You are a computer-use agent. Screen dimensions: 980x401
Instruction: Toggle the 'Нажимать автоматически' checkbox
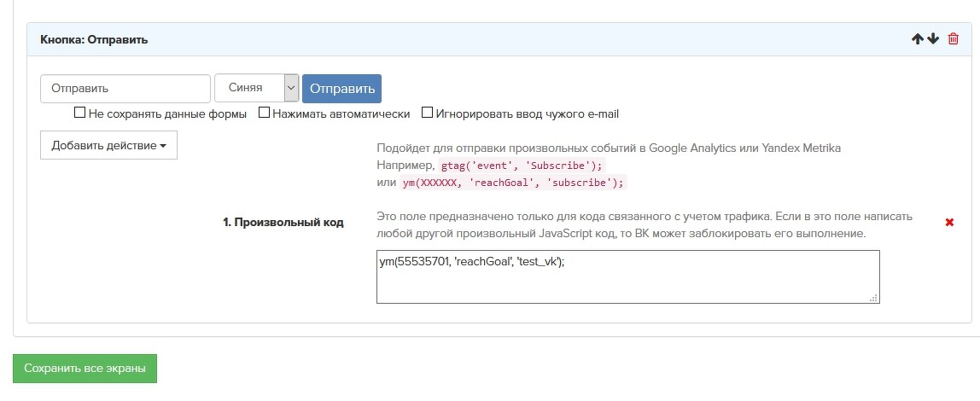point(265,113)
